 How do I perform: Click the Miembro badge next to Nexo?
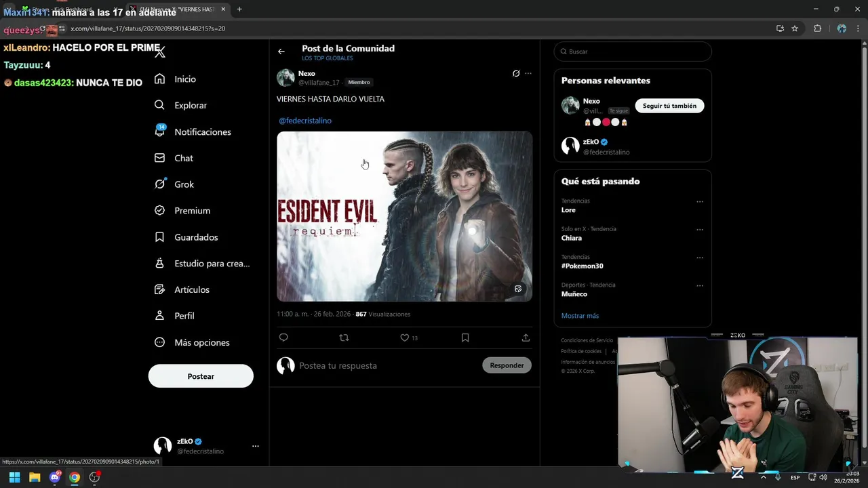pos(359,82)
